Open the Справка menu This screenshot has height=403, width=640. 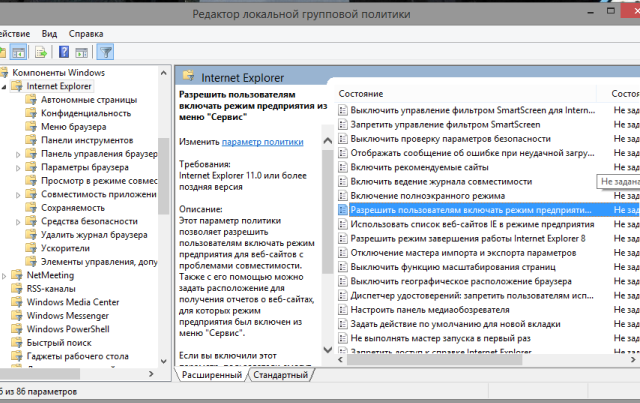[x=86, y=33]
